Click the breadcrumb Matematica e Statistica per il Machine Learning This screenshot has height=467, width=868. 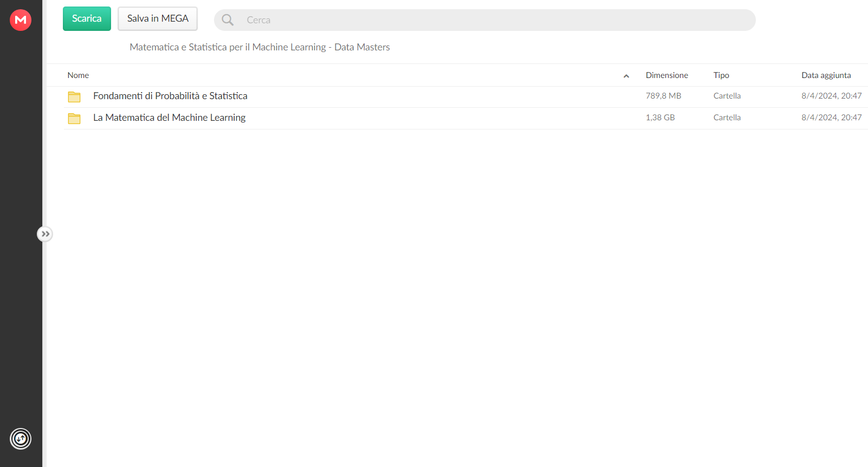[x=260, y=47]
